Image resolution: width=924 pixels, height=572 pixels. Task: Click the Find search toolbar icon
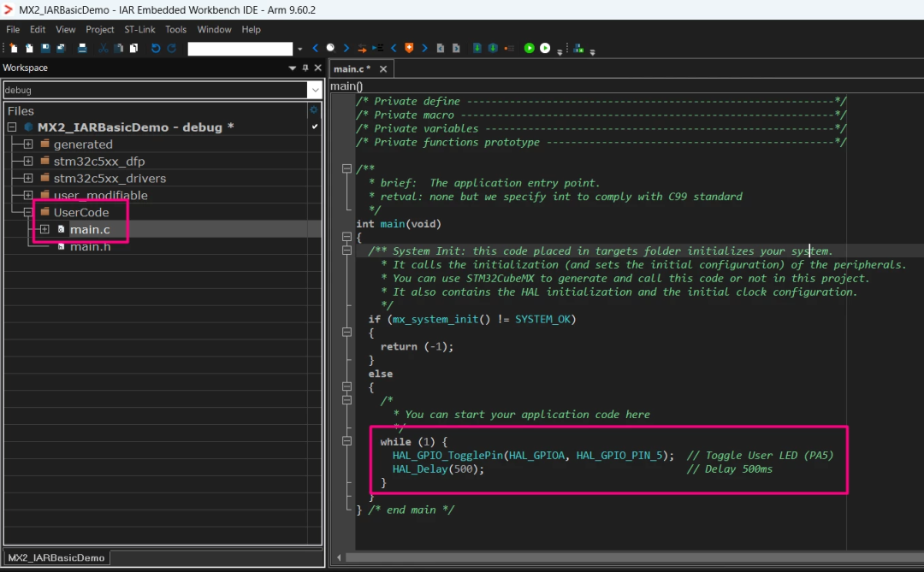click(x=330, y=48)
